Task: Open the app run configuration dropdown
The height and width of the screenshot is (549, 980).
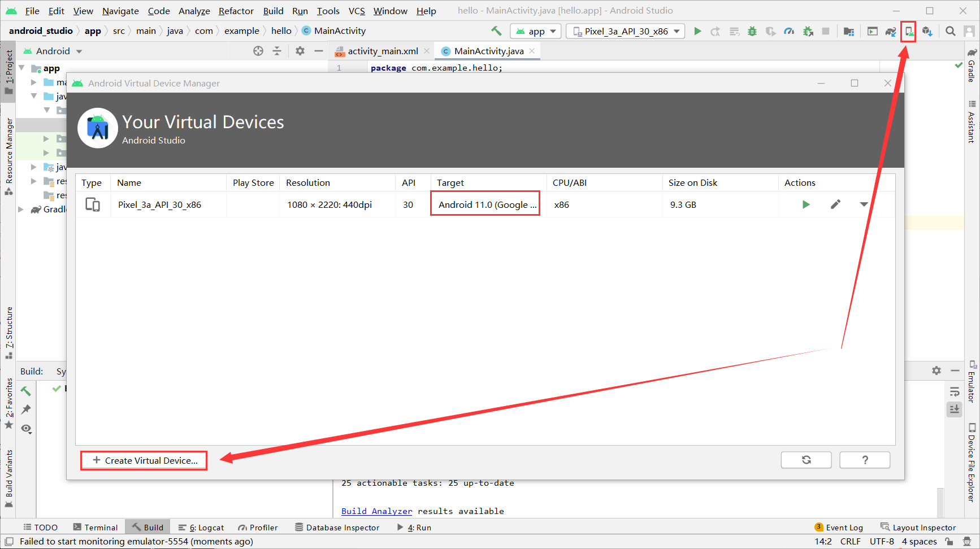Action: pos(536,31)
